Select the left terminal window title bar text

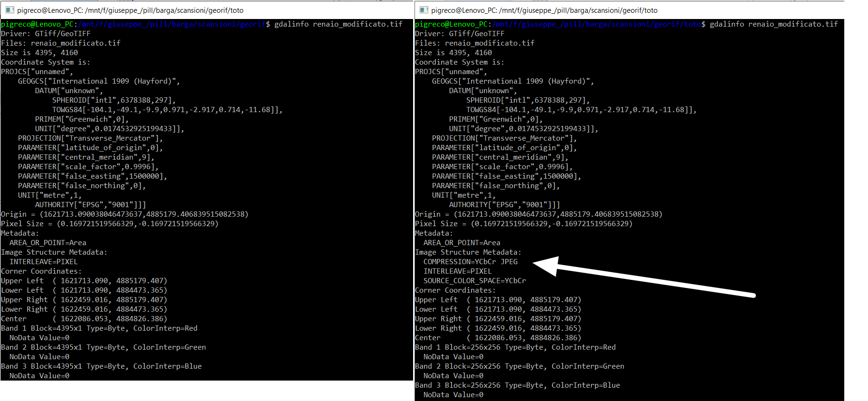pos(130,10)
